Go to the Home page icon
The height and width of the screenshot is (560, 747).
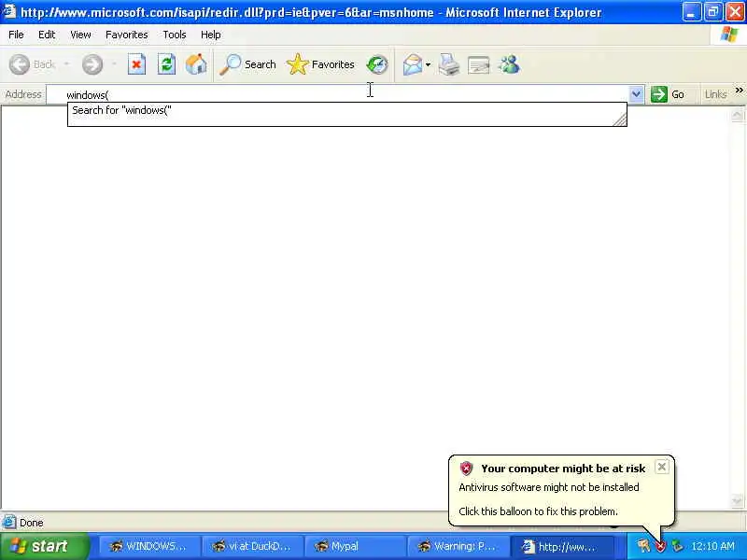[196, 64]
